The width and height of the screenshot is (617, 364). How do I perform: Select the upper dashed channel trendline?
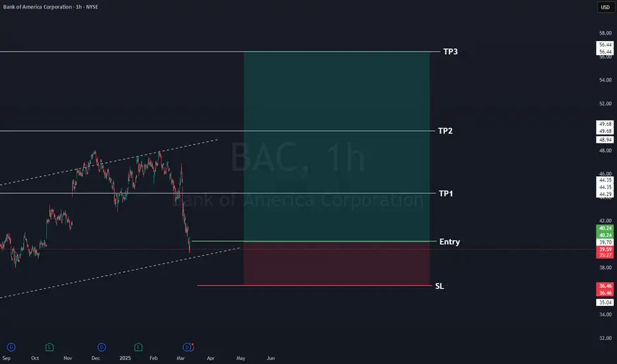click(x=109, y=161)
